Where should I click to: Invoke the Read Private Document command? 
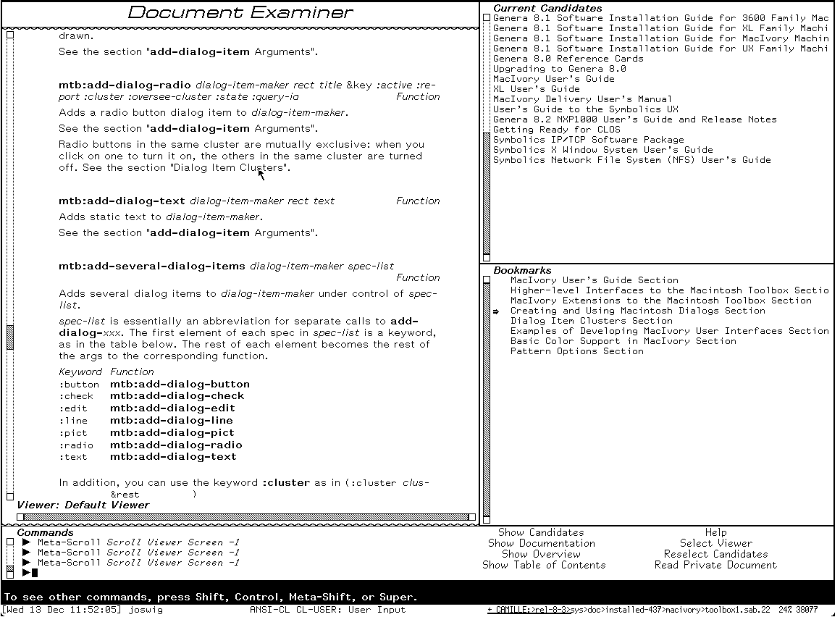click(x=715, y=565)
